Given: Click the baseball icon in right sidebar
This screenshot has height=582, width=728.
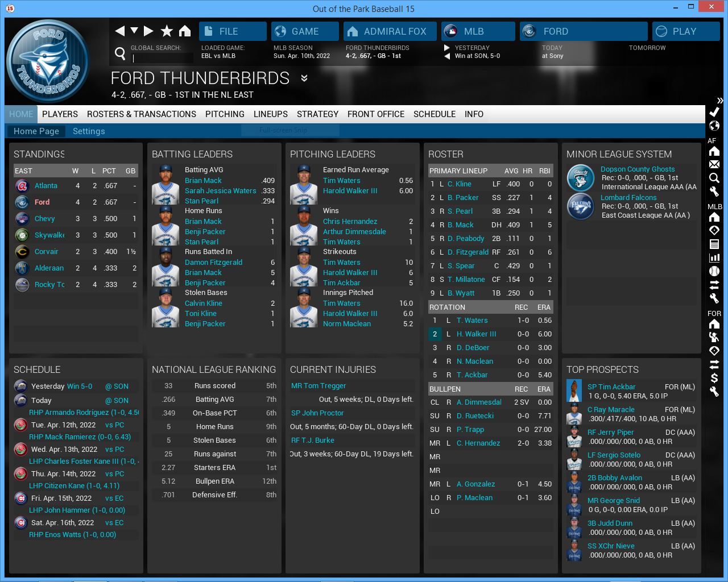Looking at the screenshot, I should (714, 271).
